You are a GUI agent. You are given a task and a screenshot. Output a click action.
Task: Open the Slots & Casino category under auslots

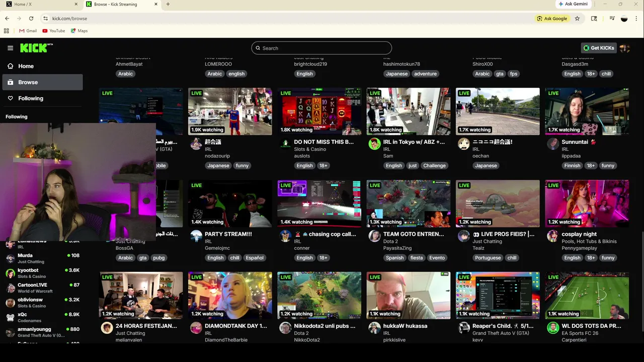pyautogui.click(x=310, y=149)
